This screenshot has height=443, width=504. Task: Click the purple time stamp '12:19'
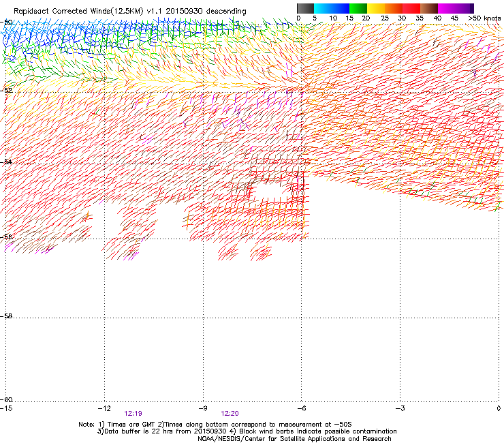pos(133,414)
